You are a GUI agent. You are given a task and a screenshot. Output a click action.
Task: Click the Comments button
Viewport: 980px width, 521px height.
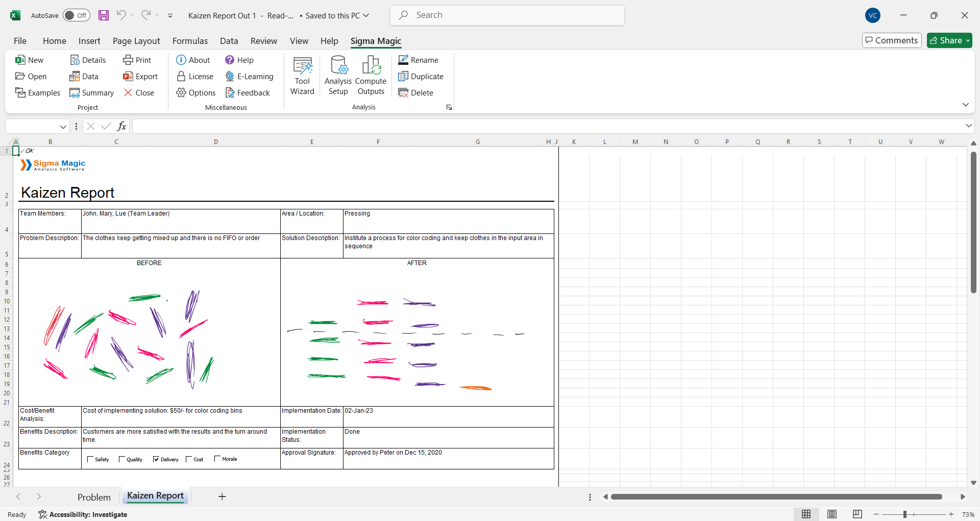(891, 40)
